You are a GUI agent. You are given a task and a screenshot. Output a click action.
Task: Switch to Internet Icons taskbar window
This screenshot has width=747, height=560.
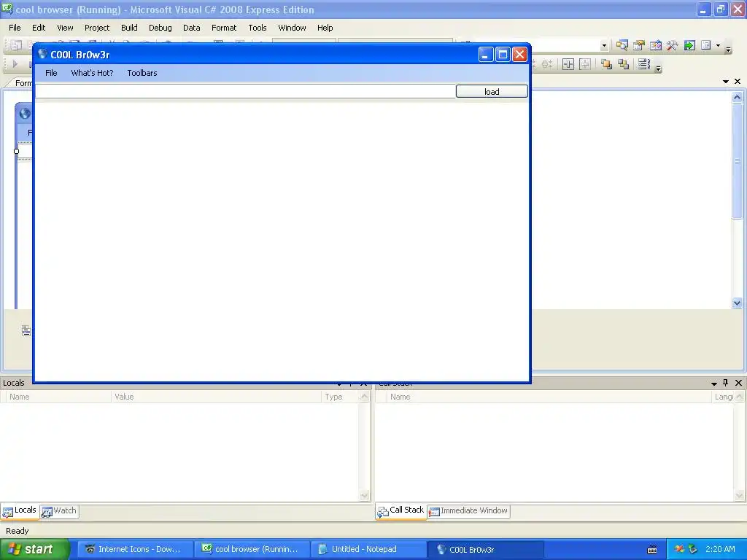(135, 549)
